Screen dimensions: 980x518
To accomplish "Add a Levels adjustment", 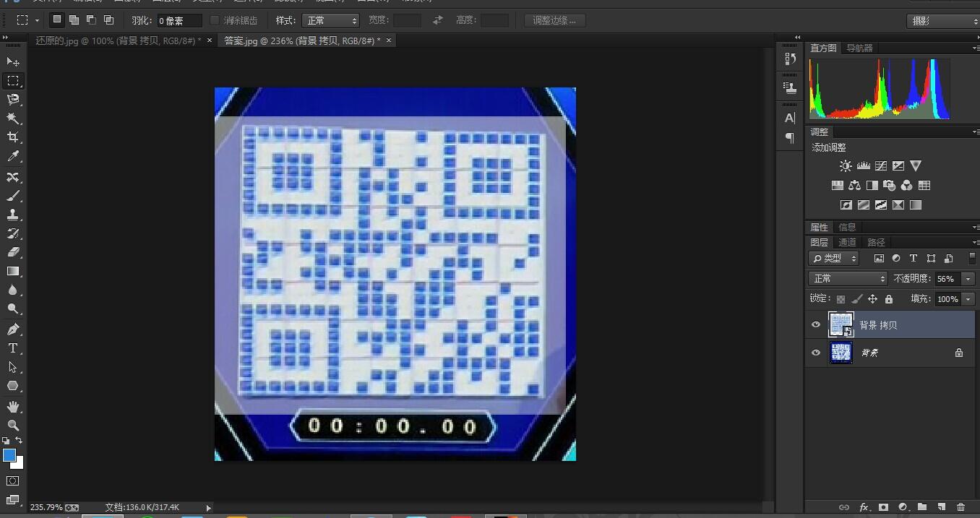I will click(x=863, y=166).
